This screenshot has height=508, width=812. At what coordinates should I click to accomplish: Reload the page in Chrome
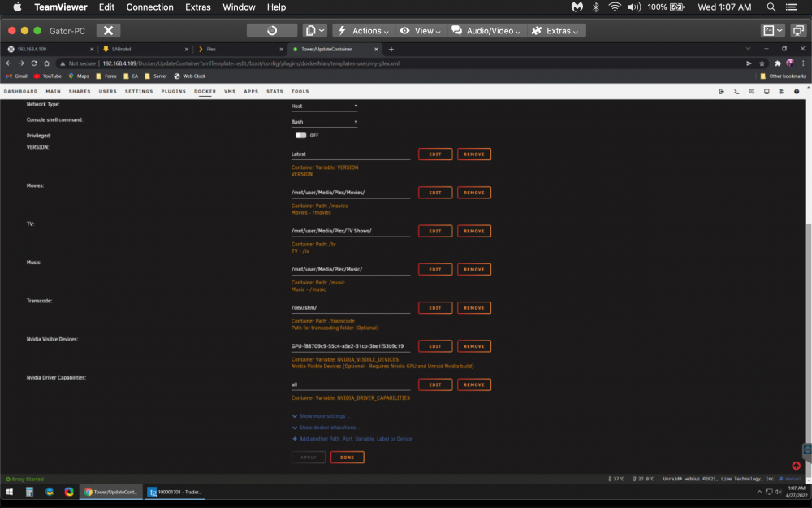click(33, 63)
